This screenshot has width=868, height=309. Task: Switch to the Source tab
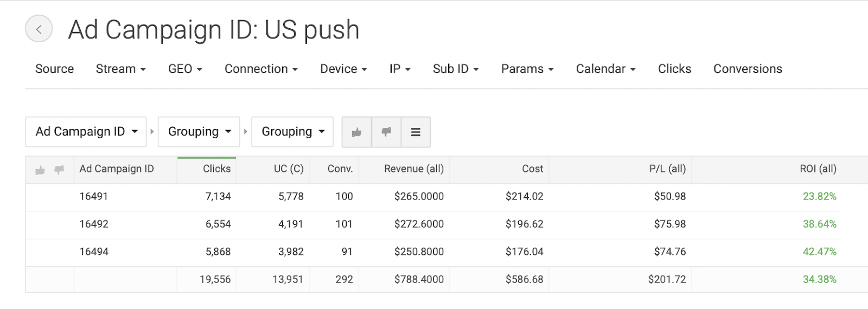54,69
